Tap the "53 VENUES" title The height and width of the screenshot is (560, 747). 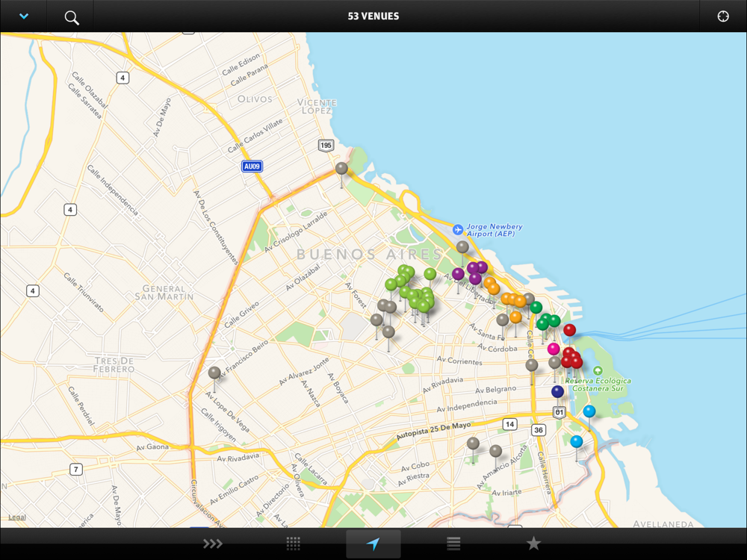click(x=373, y=16)
